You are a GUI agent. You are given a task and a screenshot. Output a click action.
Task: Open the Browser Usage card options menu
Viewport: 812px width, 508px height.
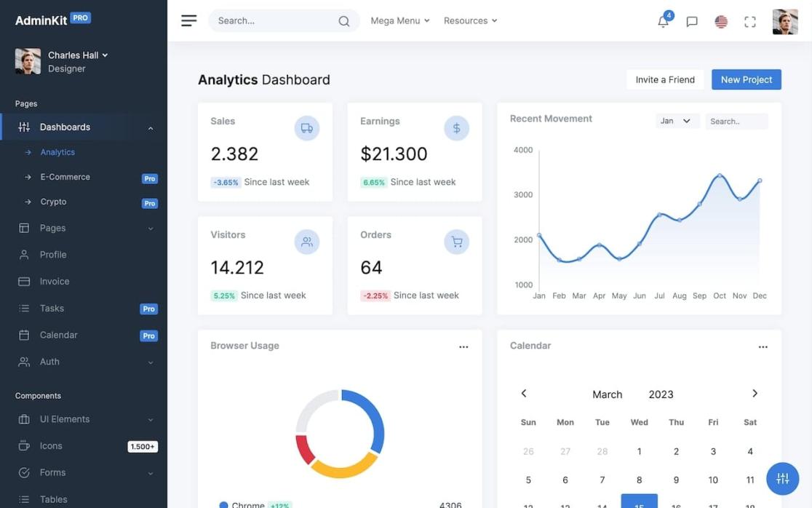pyautogui.click(x=464, y=346)
